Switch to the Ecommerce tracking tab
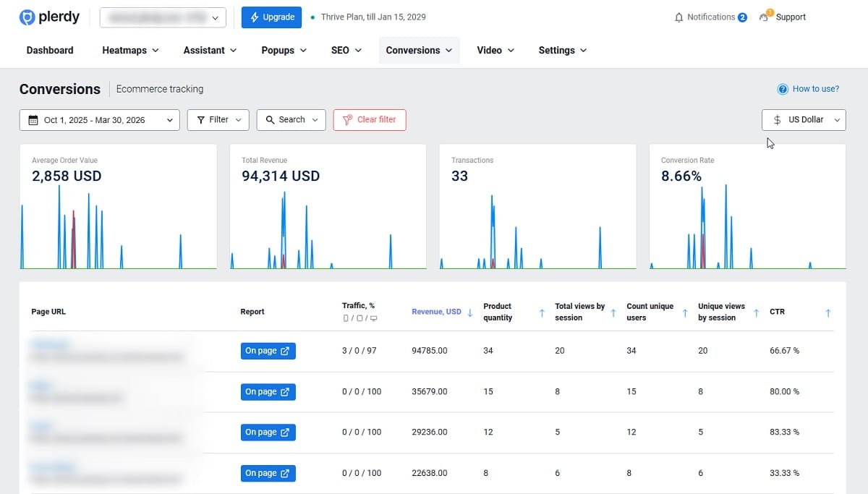868x494 pixels. pos(159,89)
